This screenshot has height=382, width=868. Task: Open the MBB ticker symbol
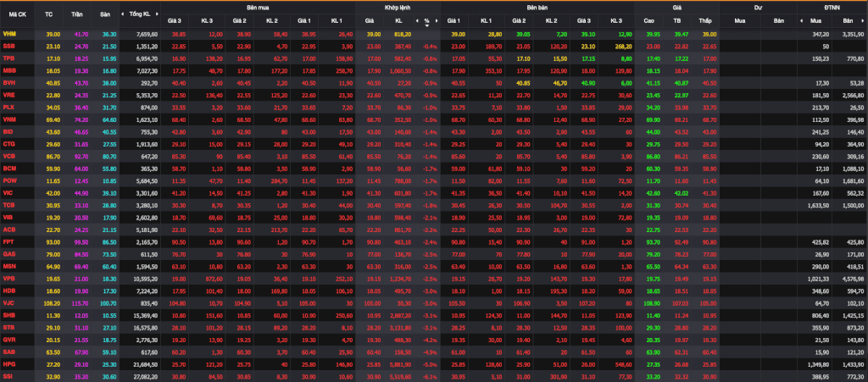[x=8, y=71]
